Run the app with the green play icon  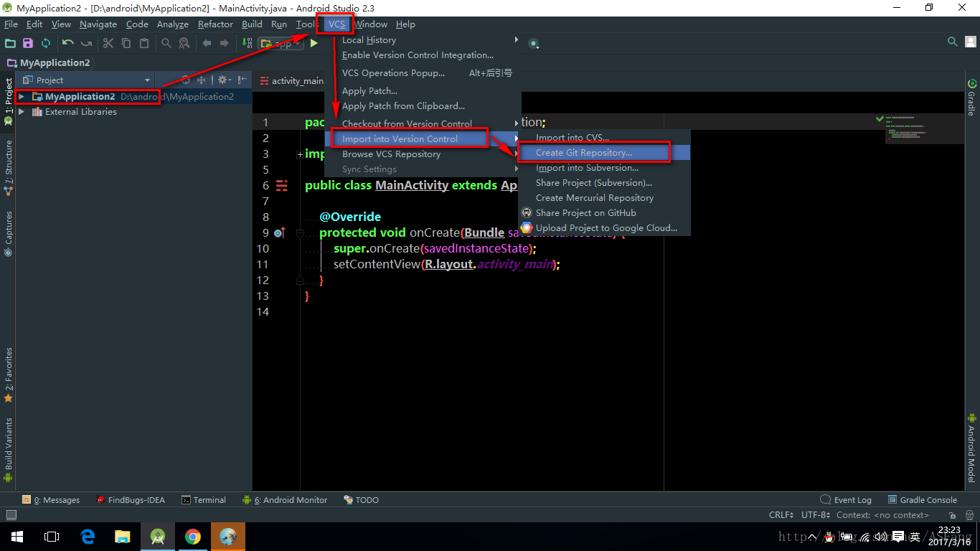314,43
